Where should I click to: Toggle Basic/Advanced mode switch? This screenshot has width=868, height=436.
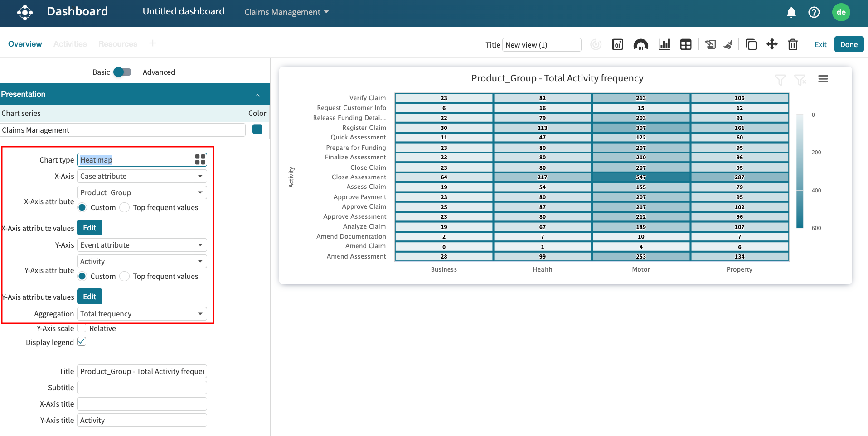click(x=122, y=72)
